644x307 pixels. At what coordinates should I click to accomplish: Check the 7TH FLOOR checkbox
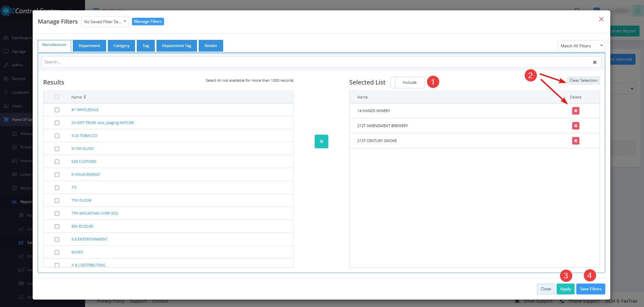click(x=57, y=201)
